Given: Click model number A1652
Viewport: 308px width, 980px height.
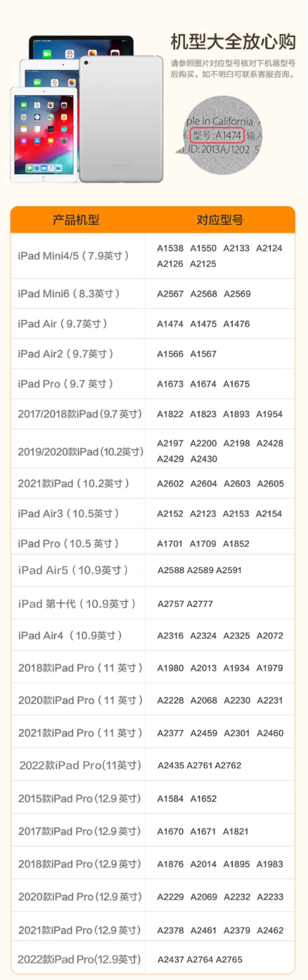Looking at the screenshot, I should [203, 798].
